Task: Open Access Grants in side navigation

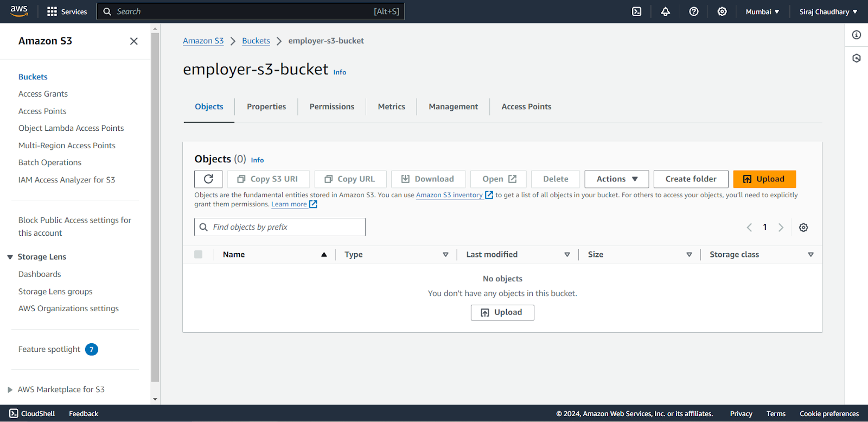Action: click(x=43, y=94)
